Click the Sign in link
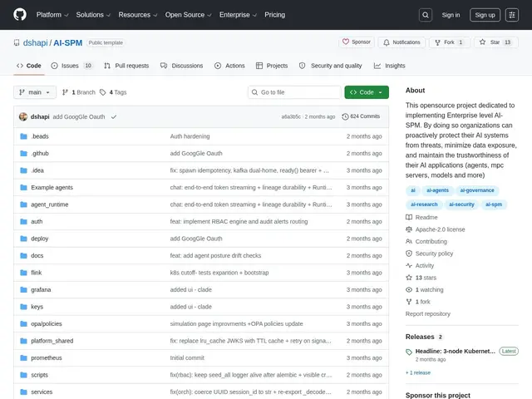The image size is (532, 399). pyautogui.click(x=451, y=15)
